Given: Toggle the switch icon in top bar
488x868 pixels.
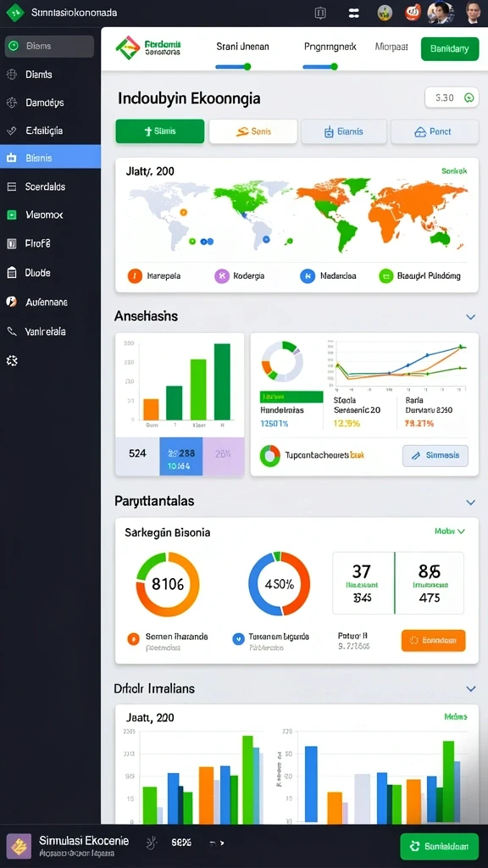Looking at the screenshot, I should [354, 13].
